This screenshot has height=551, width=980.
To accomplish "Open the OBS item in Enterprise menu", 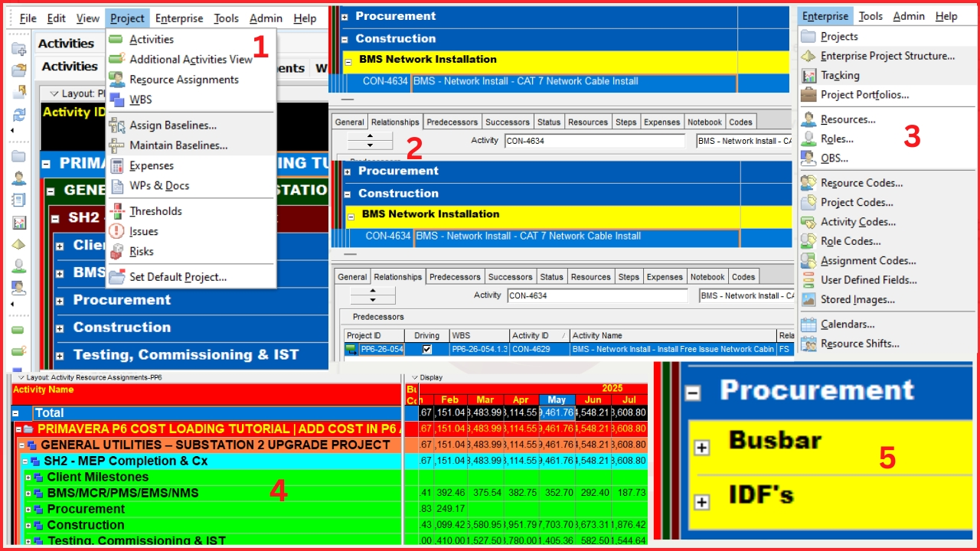I will (834, 158).
